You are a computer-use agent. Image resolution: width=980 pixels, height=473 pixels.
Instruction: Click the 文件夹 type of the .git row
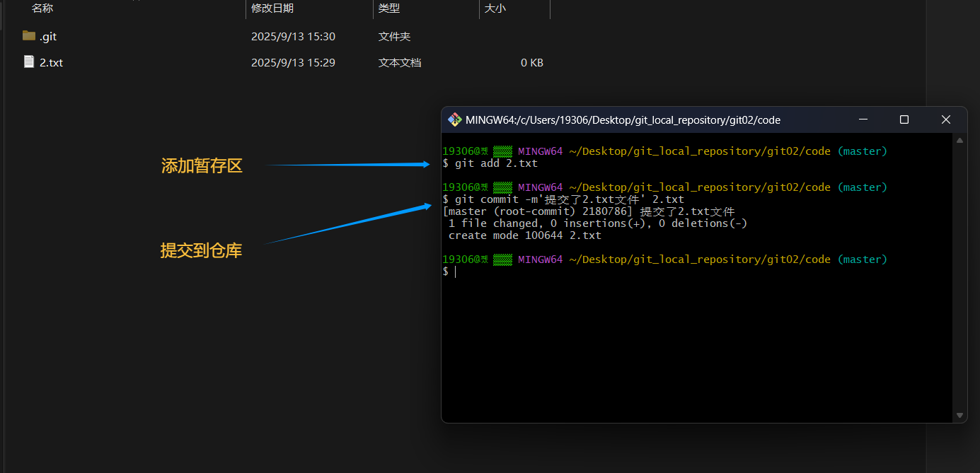click(x=394, y=36)
